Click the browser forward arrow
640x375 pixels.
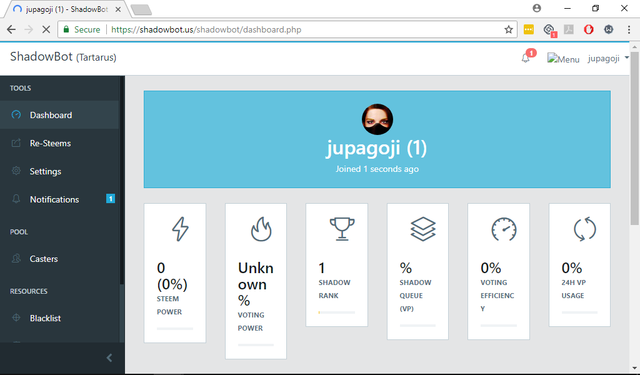pos(29,29)
